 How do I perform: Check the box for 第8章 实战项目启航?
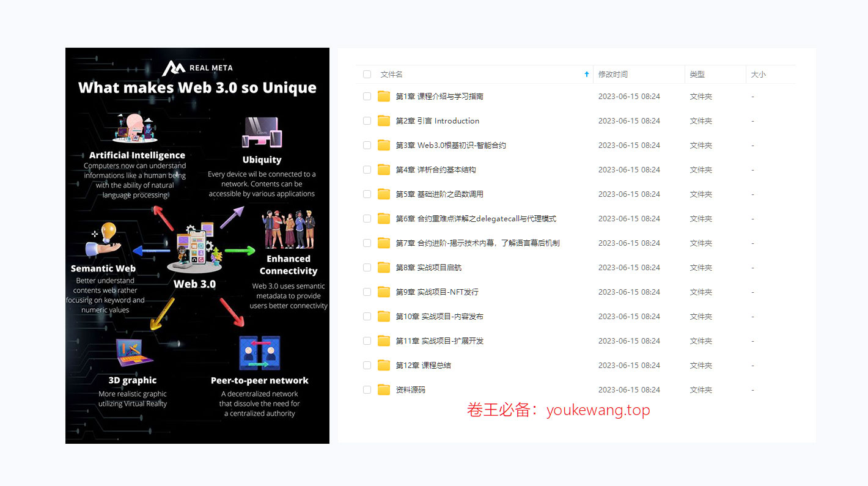click(367, 267)
